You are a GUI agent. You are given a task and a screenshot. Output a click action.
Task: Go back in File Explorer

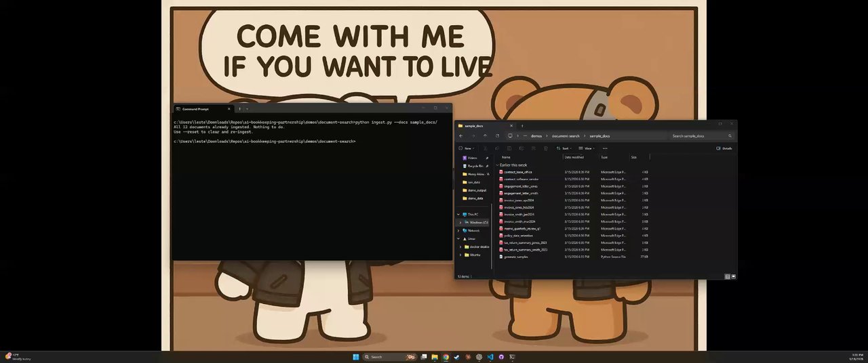pos(461,135)
